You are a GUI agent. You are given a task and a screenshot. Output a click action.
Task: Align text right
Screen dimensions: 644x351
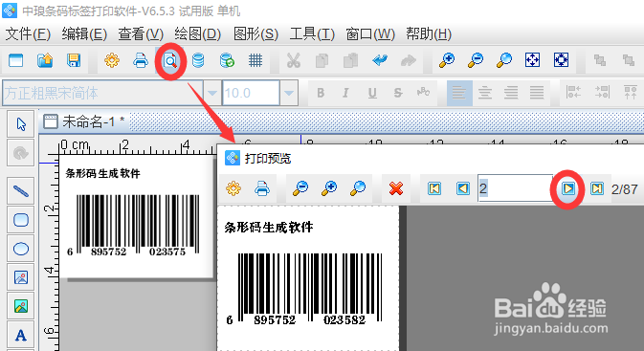click(511, 93)
